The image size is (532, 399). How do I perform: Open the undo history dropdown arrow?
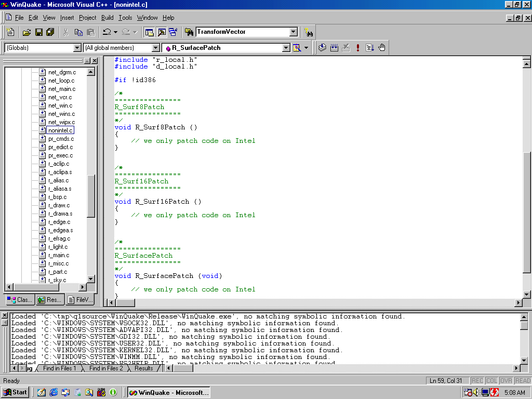pos(116,32)
